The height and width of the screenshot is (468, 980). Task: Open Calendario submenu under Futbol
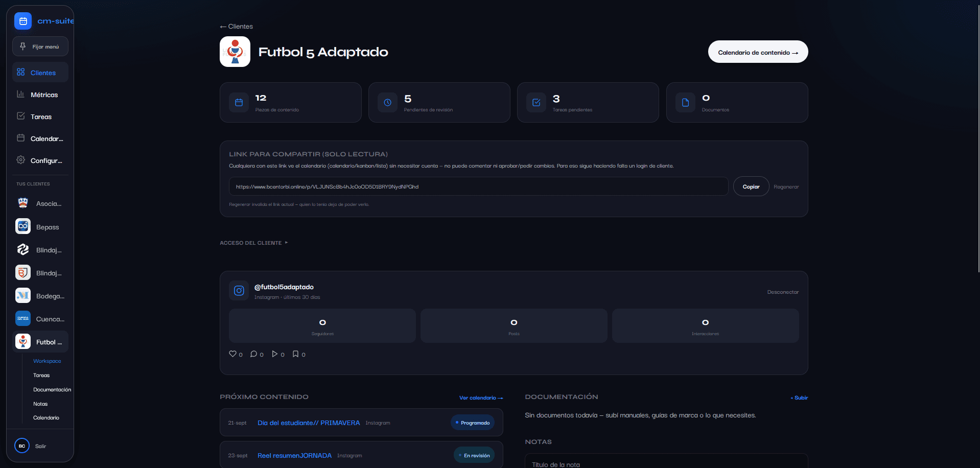[x=46, y=418]
